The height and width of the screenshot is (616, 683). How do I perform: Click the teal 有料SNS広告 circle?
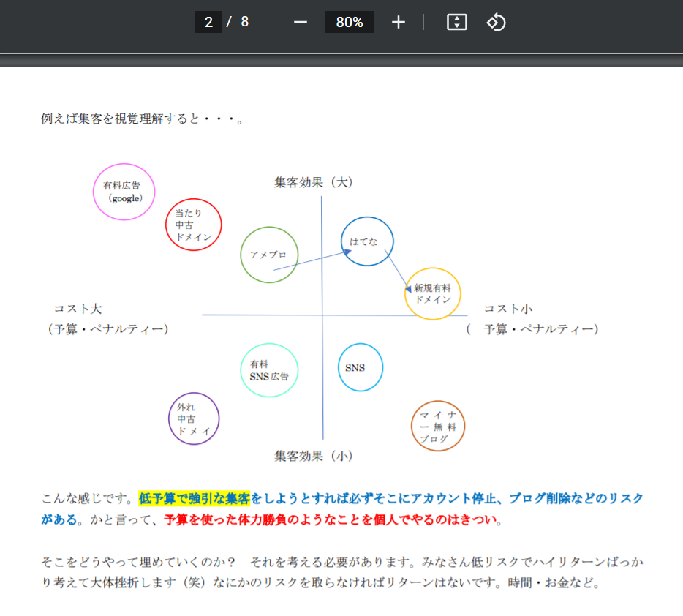pos(269,370)
